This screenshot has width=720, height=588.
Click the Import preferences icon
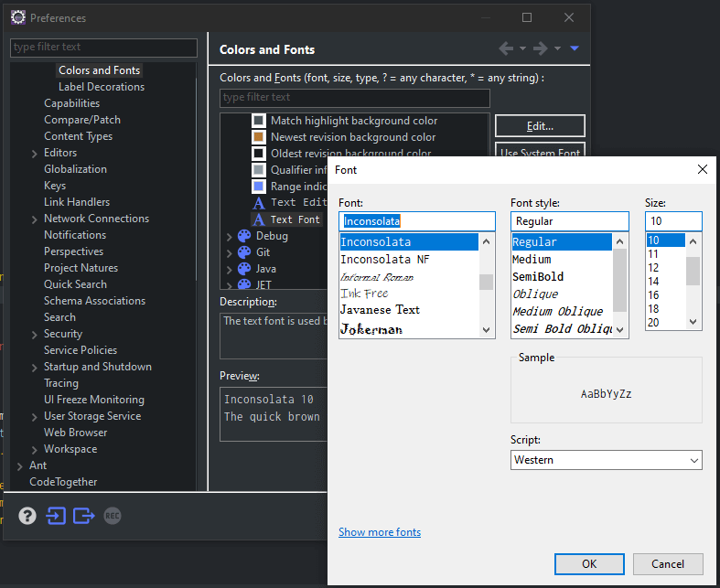pyautogui.click(x=56, y=516)
